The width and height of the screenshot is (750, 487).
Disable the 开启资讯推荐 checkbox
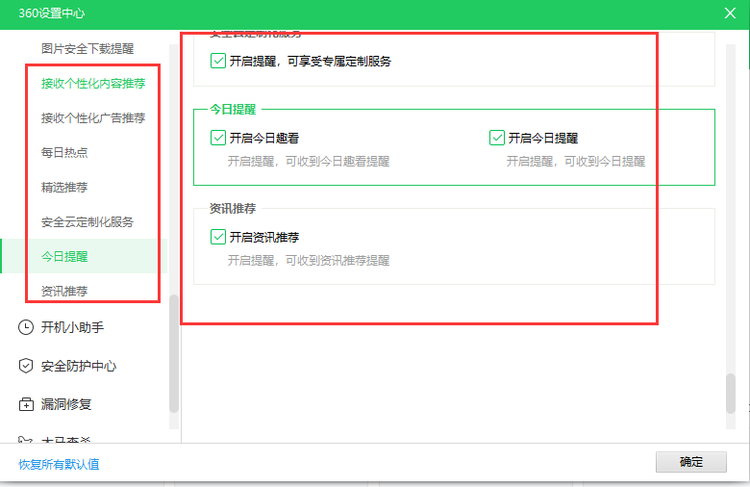pos(218,238)
